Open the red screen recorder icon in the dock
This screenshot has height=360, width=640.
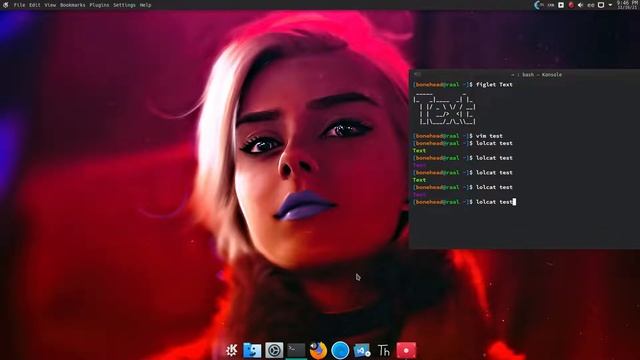coord(406,350)
